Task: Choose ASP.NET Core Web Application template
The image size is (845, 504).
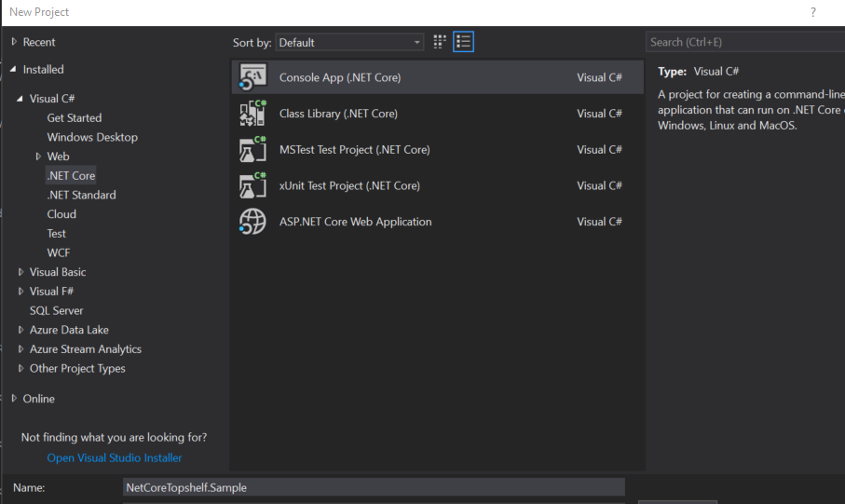Action: coord(438,222)
